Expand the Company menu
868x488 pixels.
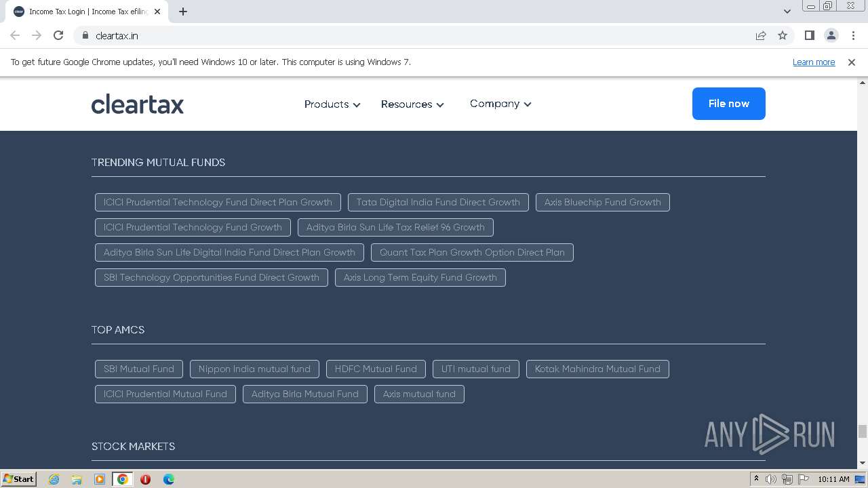500,104
